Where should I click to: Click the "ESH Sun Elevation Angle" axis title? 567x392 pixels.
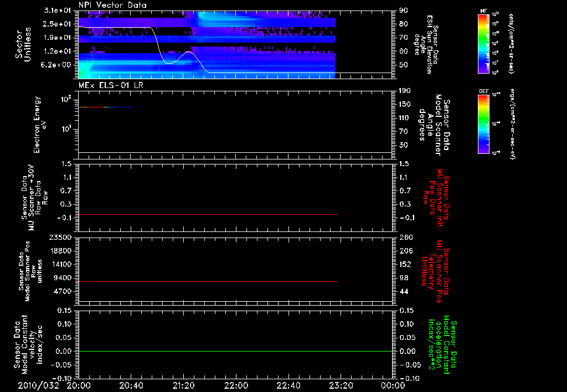tap(426, 44)
